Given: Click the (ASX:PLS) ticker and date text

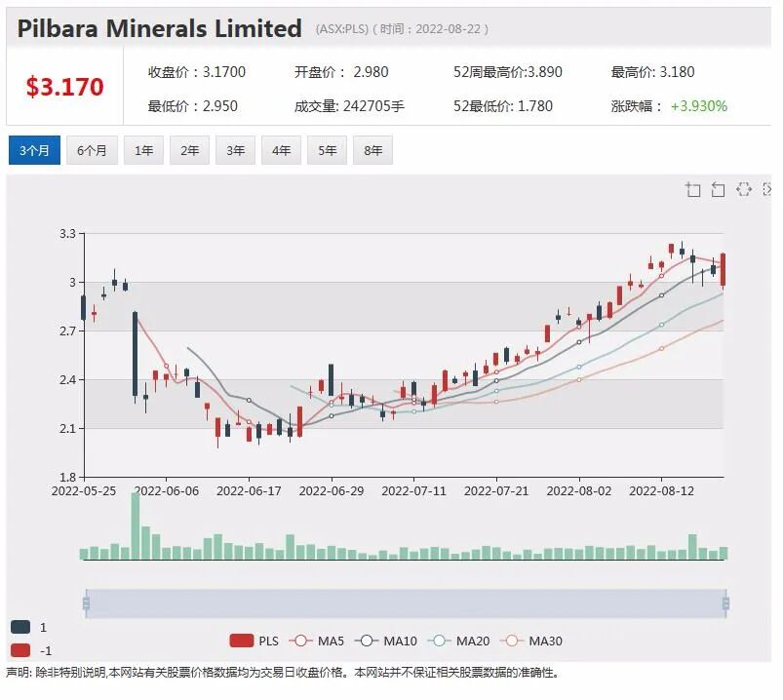Looking at the screenshot, I should point(402,29).
